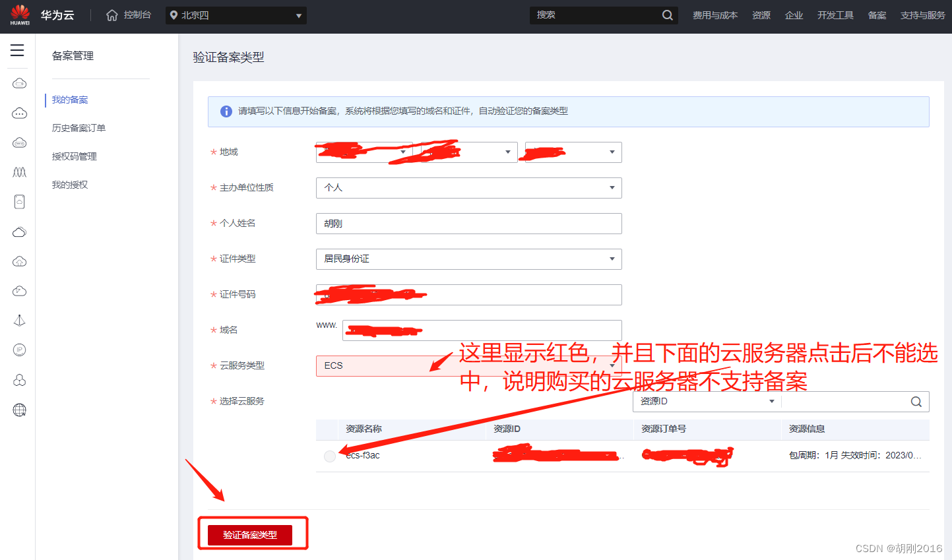Image resolution: width=952 pixels, height=560 pixels.
Task: Open 历史备案订单 in left menu
Action: [x=79, y=128]
